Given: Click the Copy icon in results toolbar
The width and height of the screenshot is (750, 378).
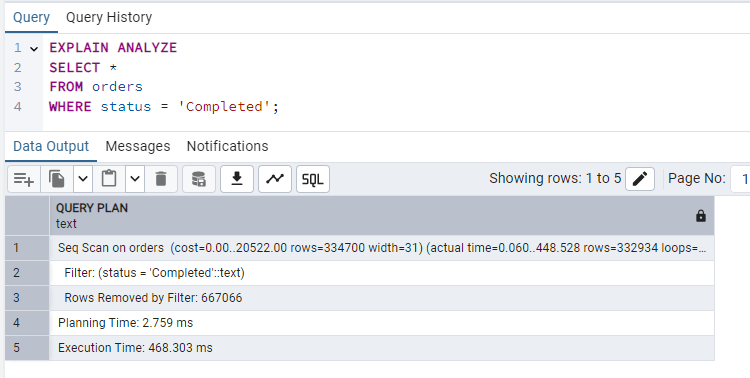Looking at the screenshot, I should pyautogui.click(x=56, y=179).
